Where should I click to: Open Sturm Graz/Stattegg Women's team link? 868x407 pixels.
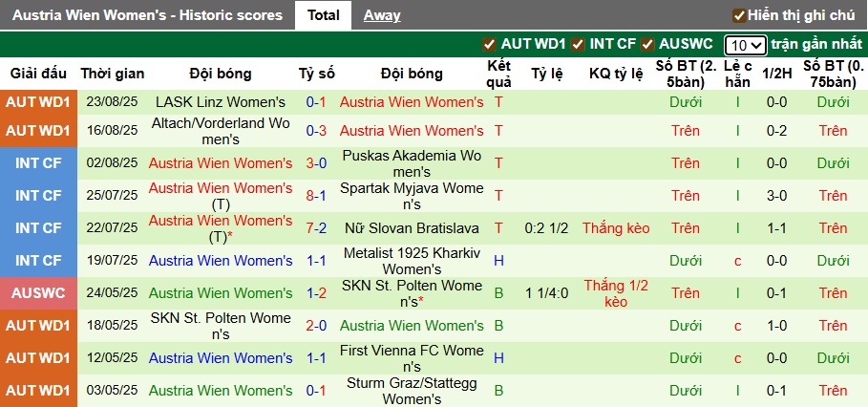click(x=412, y=391)
